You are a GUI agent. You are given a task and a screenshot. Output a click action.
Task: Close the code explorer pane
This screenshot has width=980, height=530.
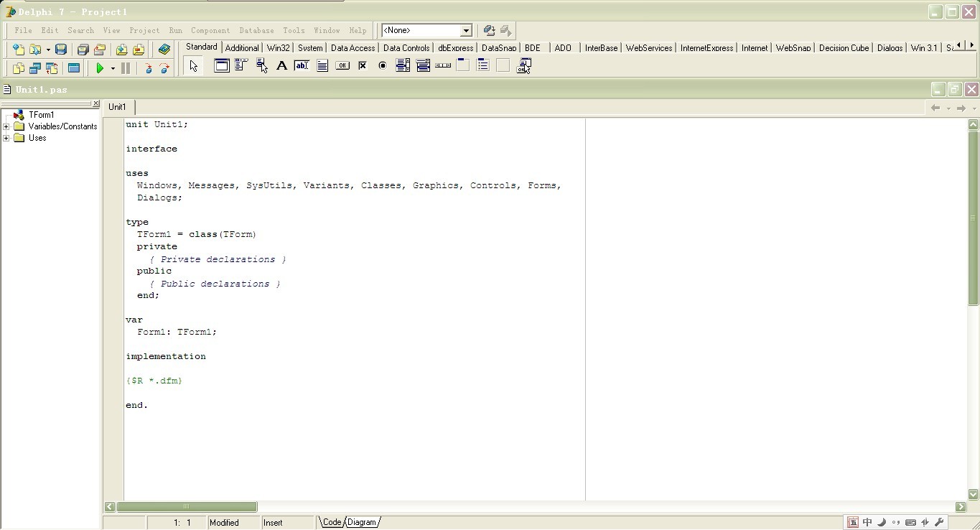coord(96,103)
